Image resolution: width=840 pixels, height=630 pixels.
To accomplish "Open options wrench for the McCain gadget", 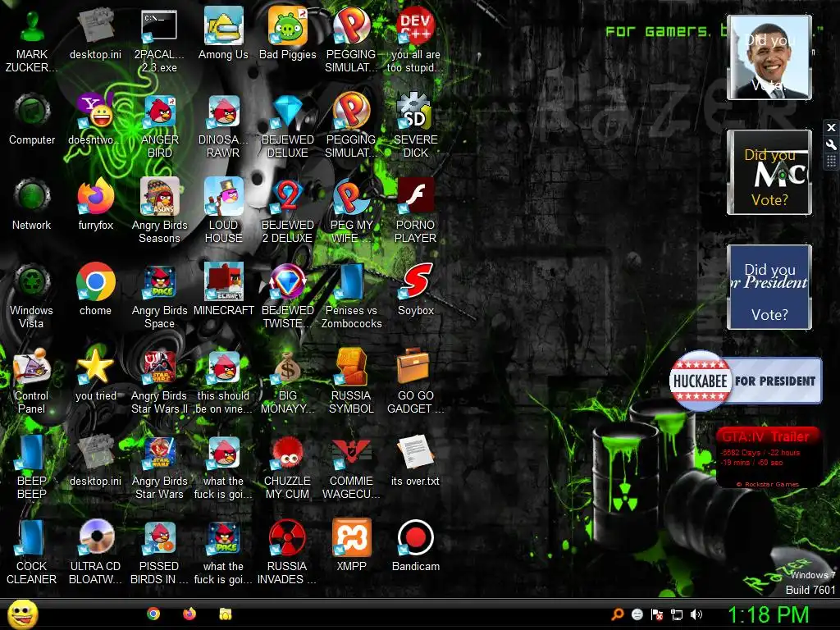I will 831,144.
